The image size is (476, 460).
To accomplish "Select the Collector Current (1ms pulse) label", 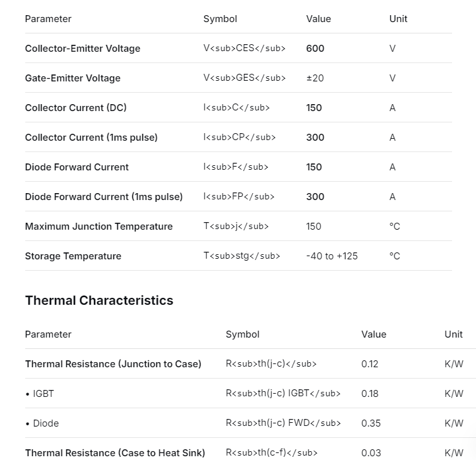I will [91, 138].
